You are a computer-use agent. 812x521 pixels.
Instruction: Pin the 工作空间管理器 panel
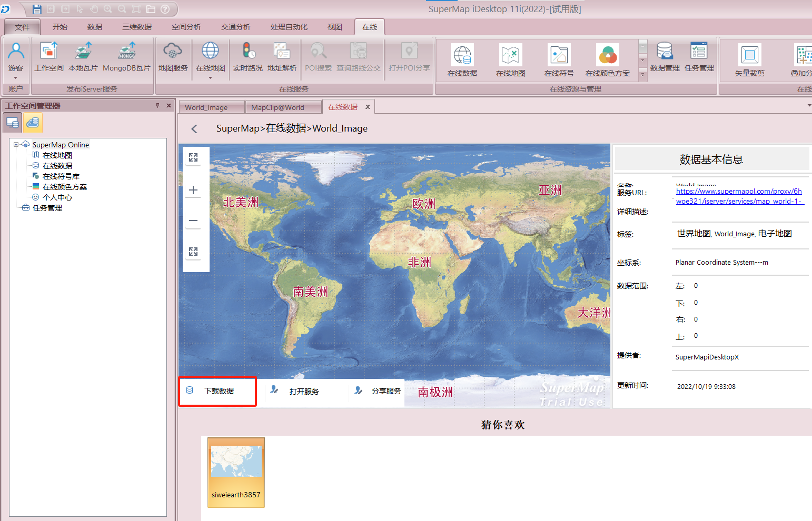coord(157,105)
